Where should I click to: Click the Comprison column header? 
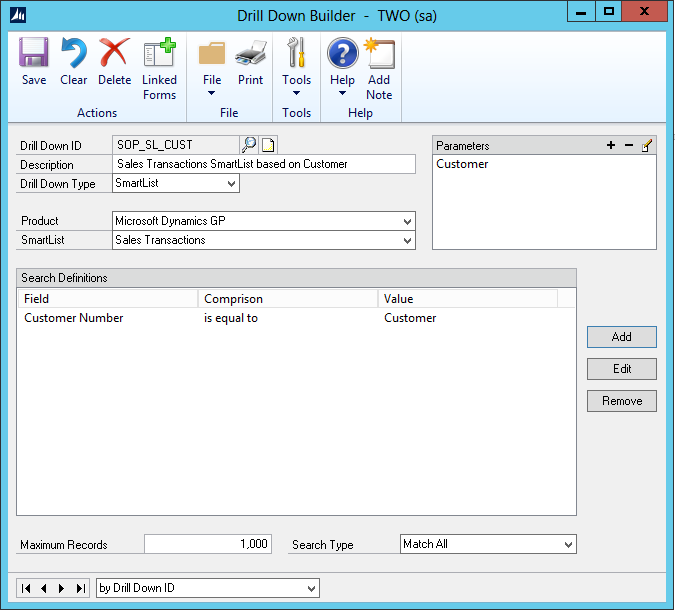coord(288,299)
